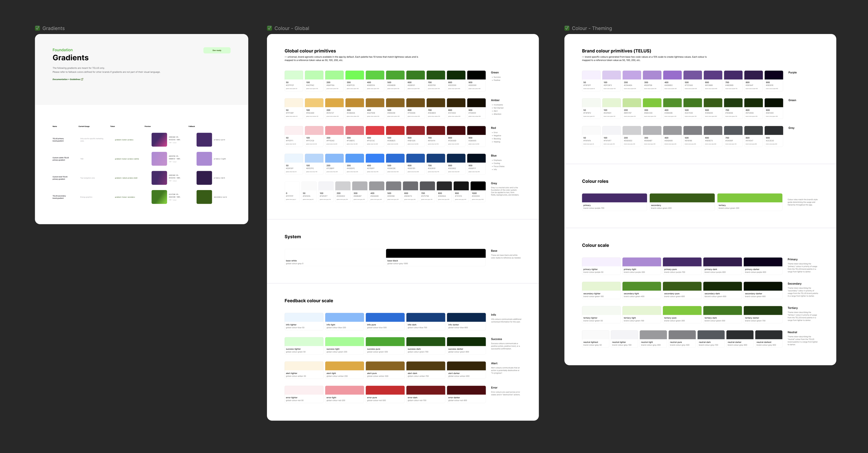Select the Gradients frame title
This screenshot has width=868, height=453.
tap(53, 28)
